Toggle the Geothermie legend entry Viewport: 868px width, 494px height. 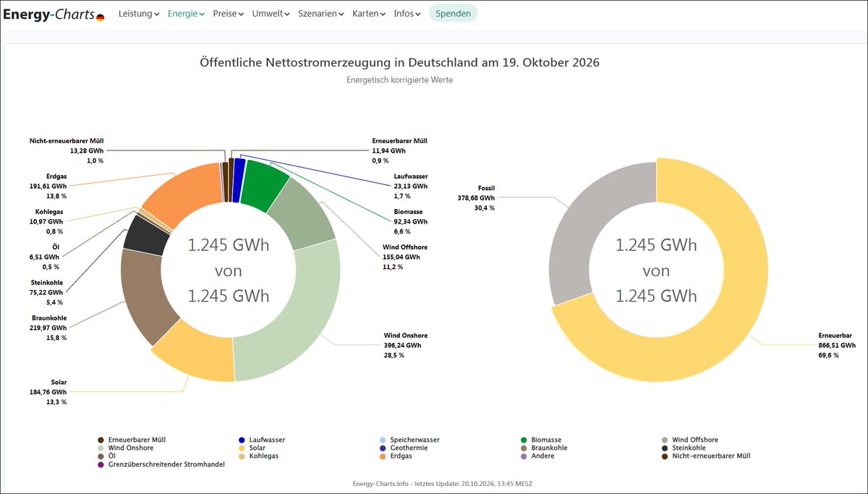click(405, 448)
